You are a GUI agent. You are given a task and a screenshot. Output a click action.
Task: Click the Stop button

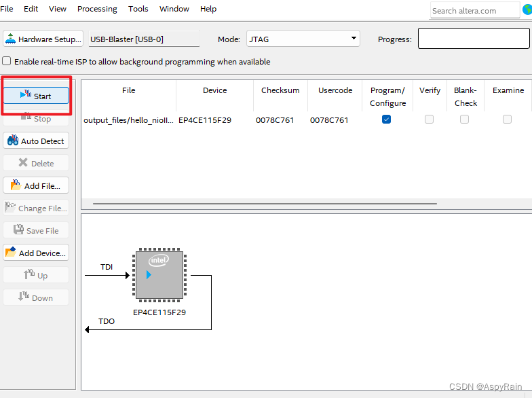click(x=36, y=118)
